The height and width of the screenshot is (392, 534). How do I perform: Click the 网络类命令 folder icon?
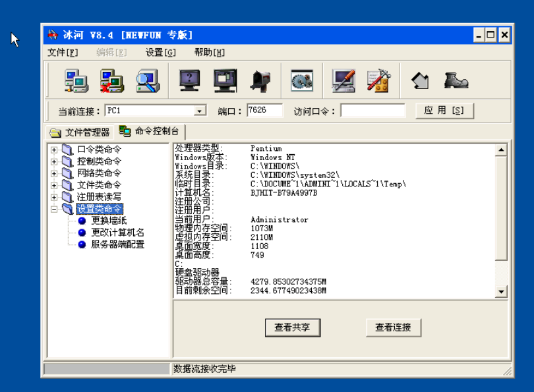pyautogui.click(x=67, y=173)
